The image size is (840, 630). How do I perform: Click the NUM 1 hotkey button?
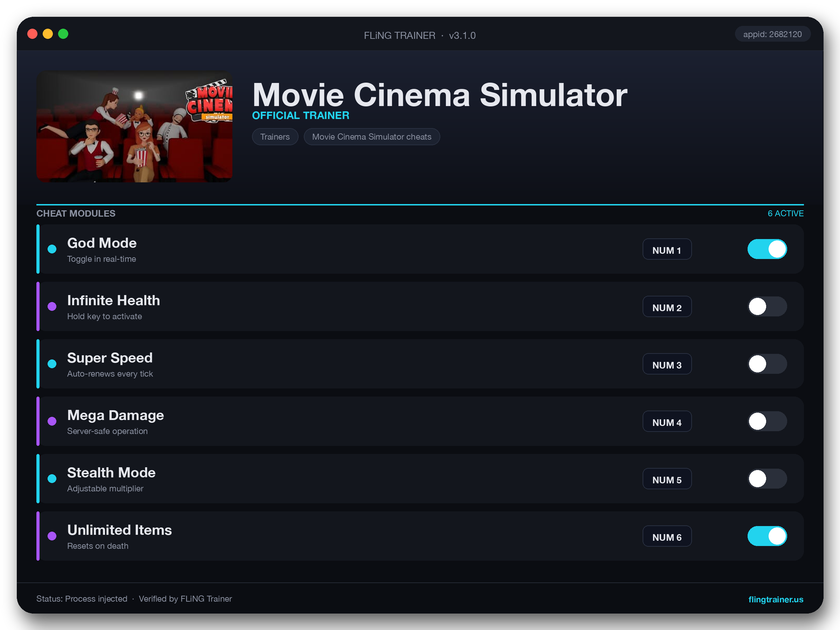pos(667,249)
